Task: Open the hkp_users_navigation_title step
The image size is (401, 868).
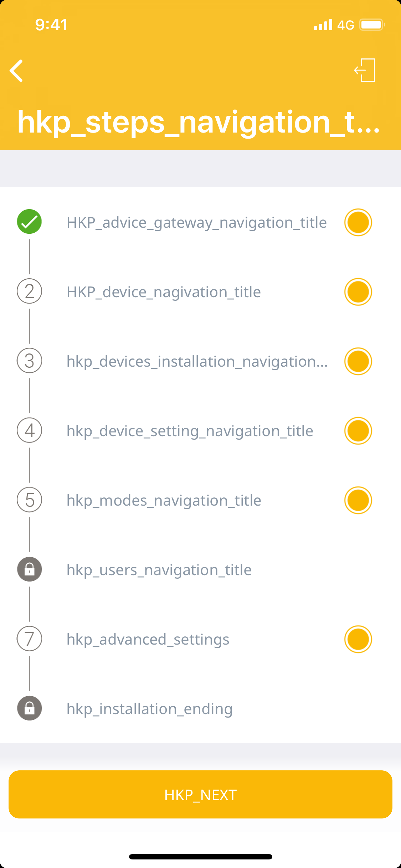Action: tap(159, 570)
